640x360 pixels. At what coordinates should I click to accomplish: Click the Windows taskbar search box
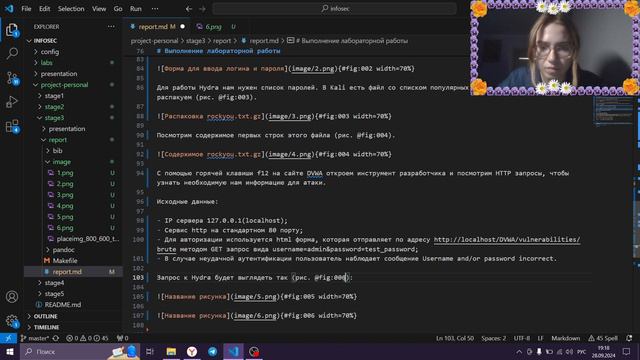pyautogui.click(x=80, y=351)
